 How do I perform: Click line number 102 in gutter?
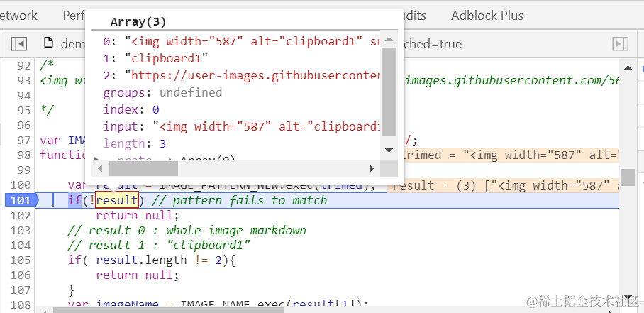(21, 215)
